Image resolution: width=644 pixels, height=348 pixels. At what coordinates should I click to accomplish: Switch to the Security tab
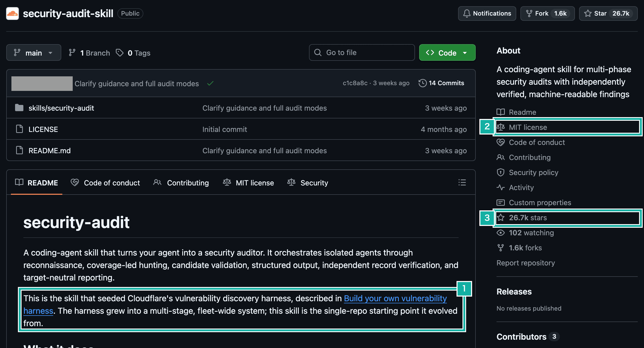(308, 183)
